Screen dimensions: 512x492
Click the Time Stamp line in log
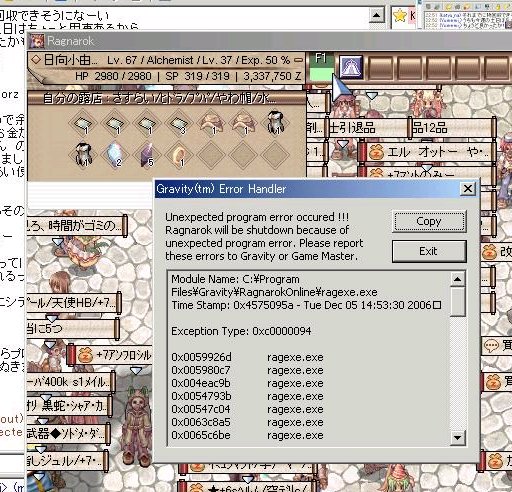coord(306,305)
